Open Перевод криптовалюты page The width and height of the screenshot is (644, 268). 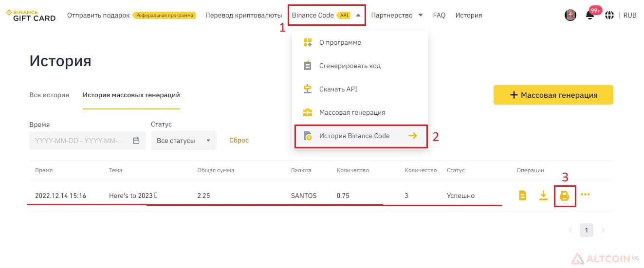(x=243, y=15)
